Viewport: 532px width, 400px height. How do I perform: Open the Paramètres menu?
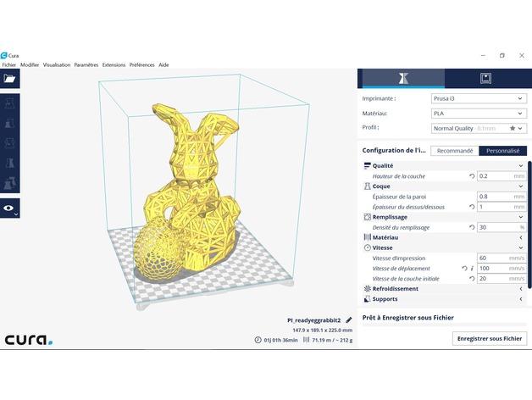pos(86,65)
